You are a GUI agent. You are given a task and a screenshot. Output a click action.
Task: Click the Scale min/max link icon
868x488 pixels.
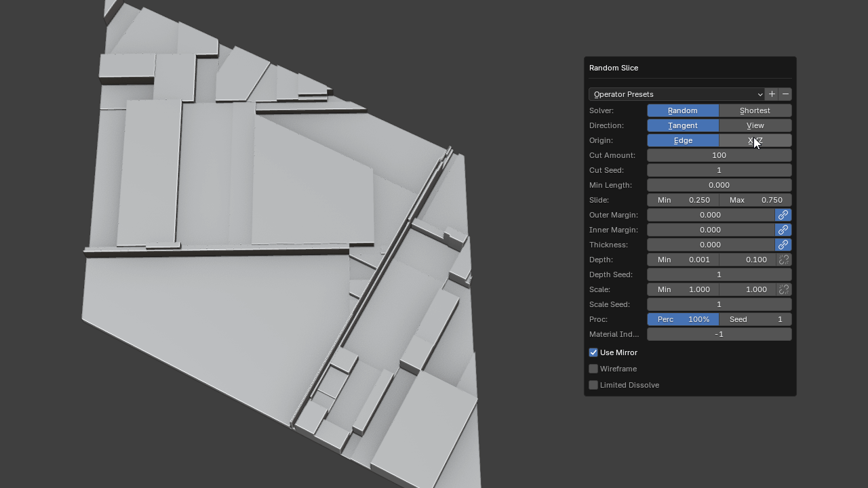click(784, 289)
